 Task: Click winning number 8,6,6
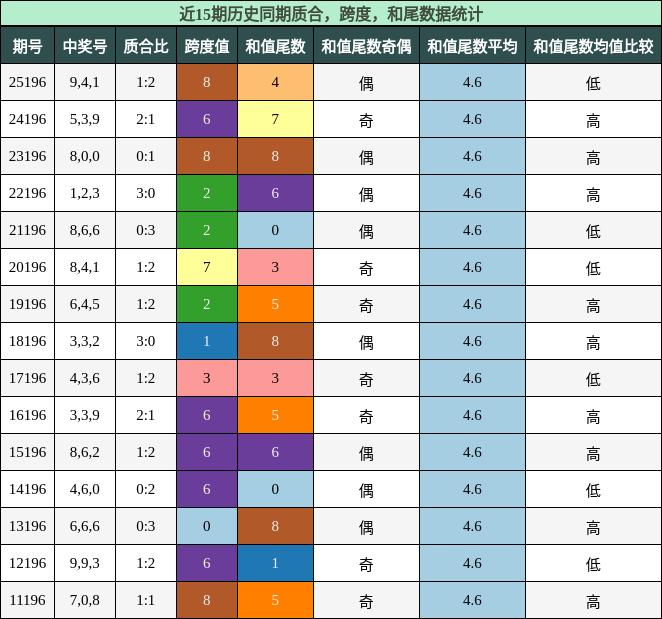coord(85,230)
